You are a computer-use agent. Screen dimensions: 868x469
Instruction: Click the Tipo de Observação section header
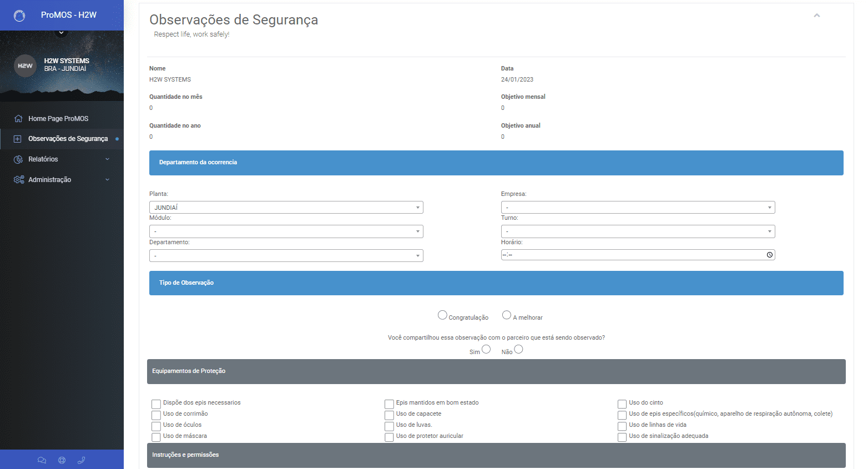point(496,283)
